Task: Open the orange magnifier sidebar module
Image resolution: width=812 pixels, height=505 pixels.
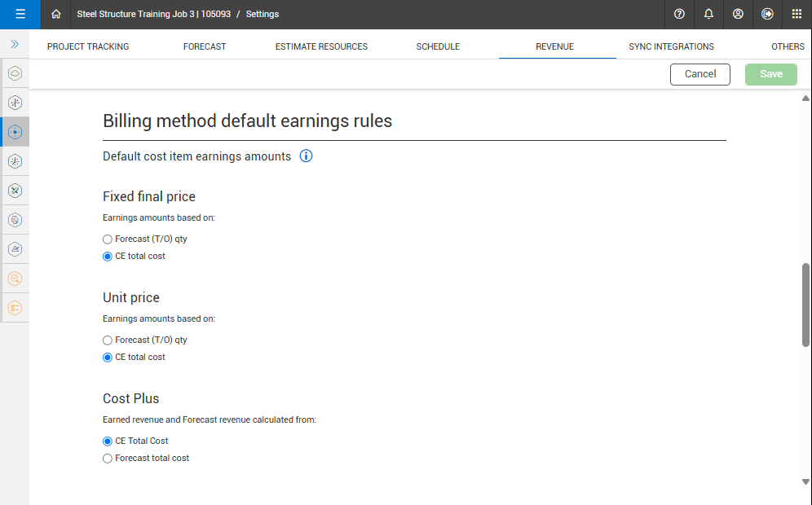Action: pos(15,279)
